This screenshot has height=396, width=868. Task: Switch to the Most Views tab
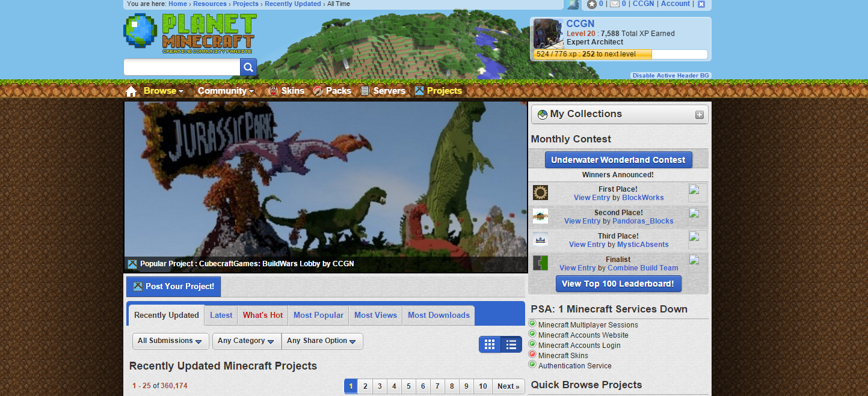[375, 315]
